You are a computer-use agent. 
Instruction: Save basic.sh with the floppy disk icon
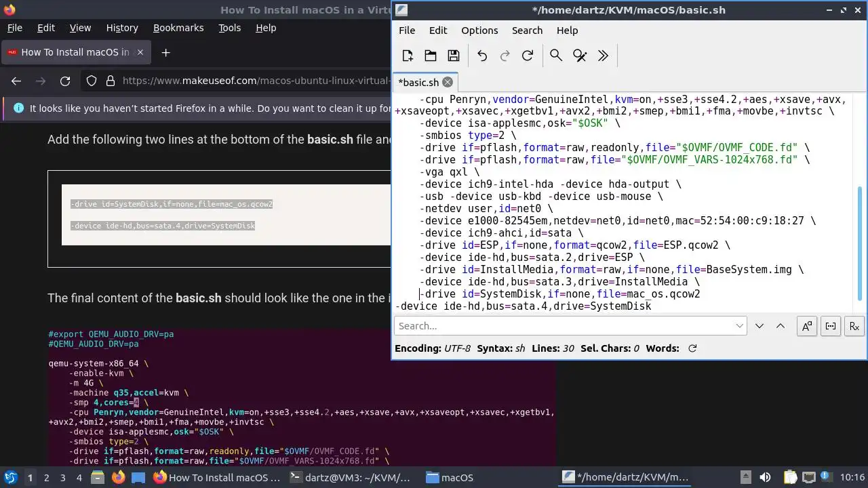point(454,56)
